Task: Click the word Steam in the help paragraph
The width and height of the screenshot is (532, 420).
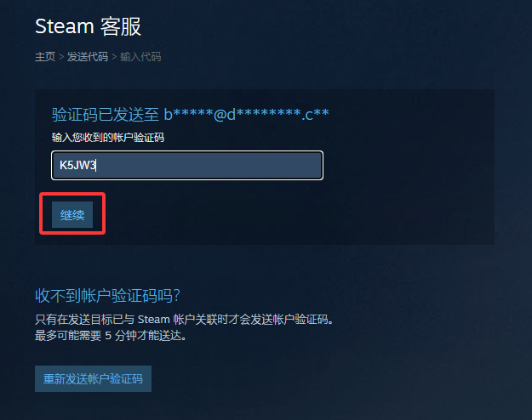Action: click(x=154, y=320)
